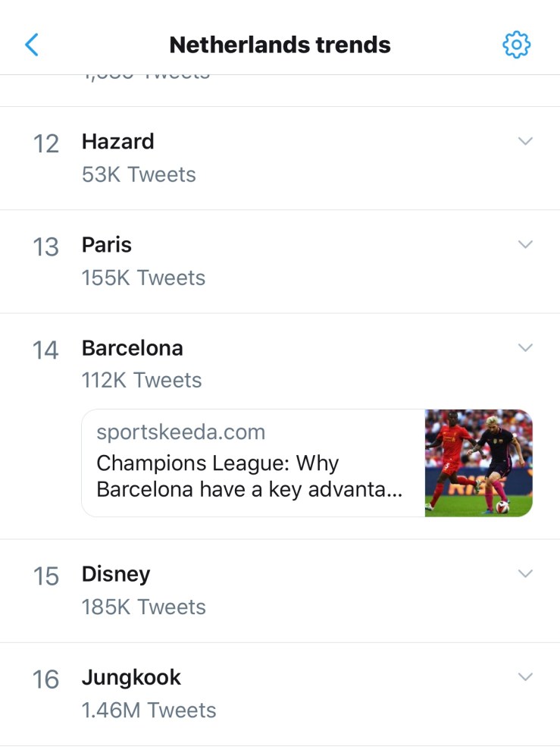Open chevron menu for Disney trend
This screenshot has width=560, height=750.
[525, 573]
